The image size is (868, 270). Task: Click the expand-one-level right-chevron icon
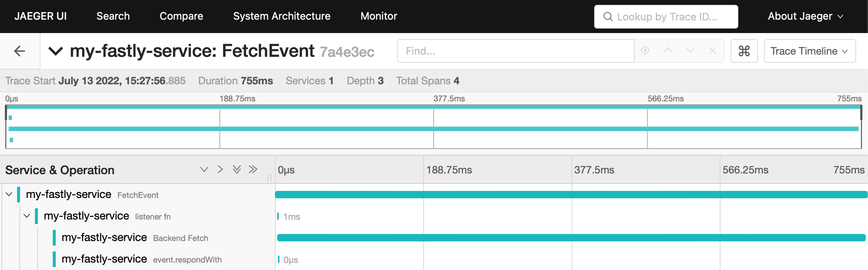(220, 169)
